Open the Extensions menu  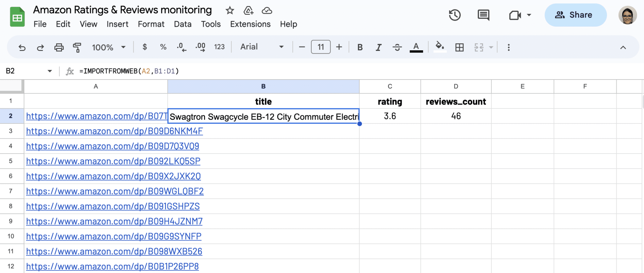(x=250, y=24)
